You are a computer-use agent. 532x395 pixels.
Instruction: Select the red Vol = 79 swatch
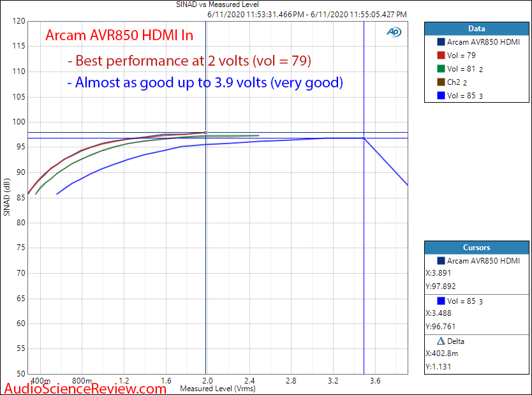441,56
